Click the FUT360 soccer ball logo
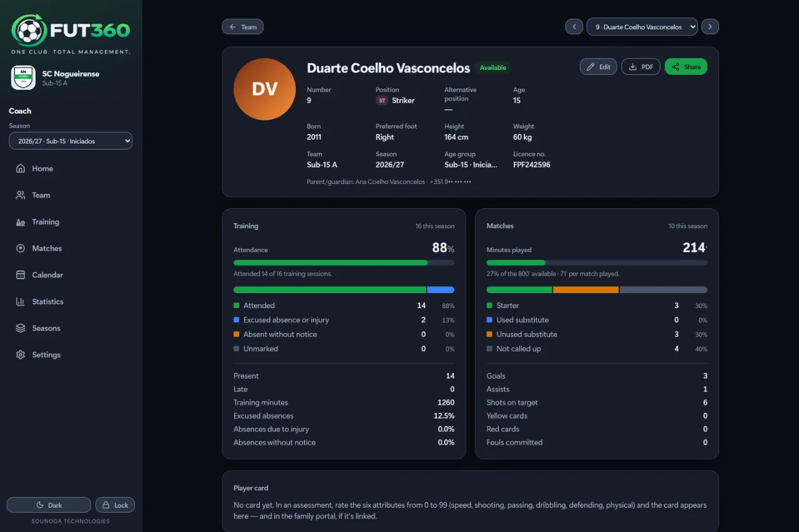This screenshot has width=799, height=532. pyautogui.click(x=29, y=30)
